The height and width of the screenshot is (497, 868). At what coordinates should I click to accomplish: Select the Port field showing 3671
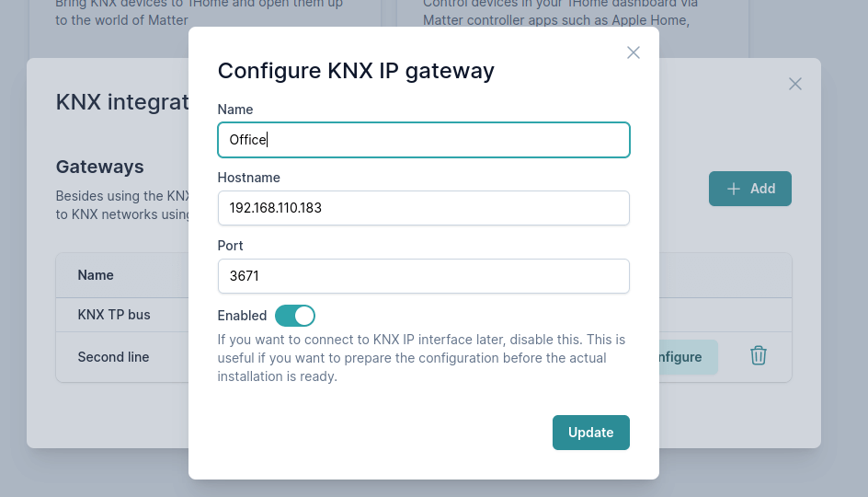(x=424, y=276)
